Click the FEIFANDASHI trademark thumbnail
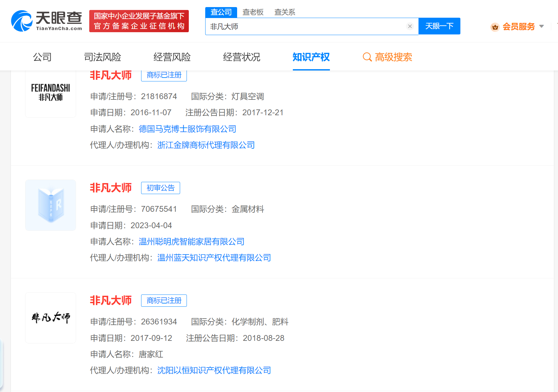 [50, 92]
